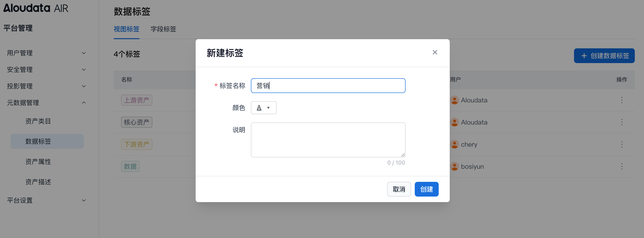Image resolution: width=644 pixels, height=238 pixels.
Task: Click the chery user avatar icon
Action: (x=454, y=144)
